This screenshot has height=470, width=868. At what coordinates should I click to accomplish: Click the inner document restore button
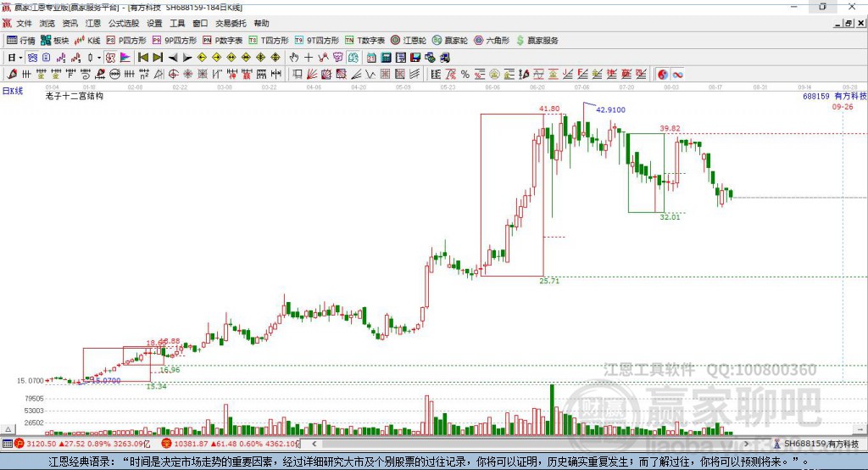[848, 23]
